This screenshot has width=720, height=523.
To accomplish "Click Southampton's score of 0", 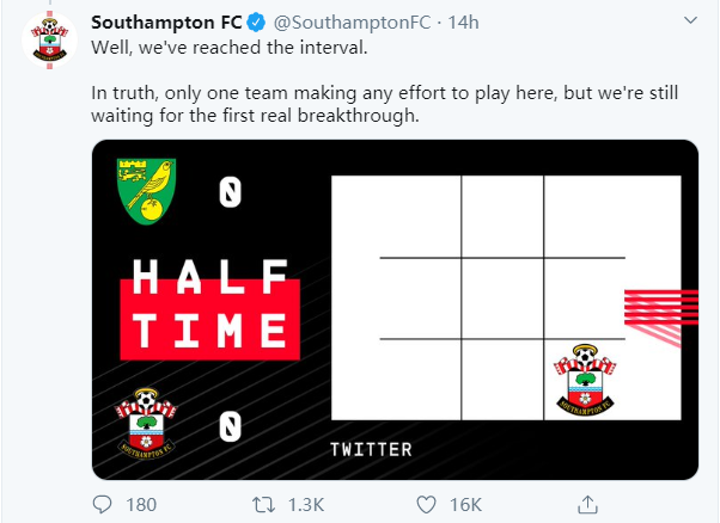I will [x=230, y=426].
